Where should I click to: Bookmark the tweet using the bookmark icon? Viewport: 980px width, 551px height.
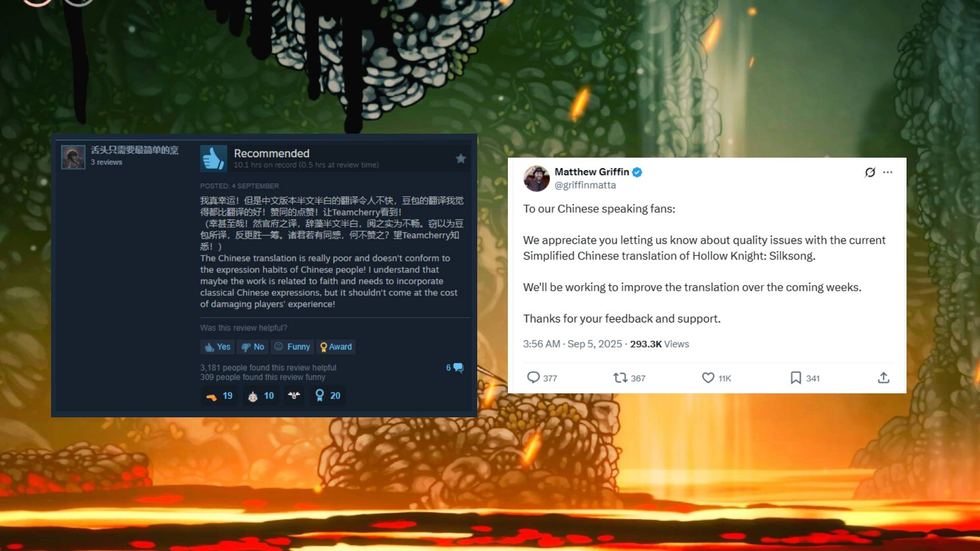click(x=796, y=378)
